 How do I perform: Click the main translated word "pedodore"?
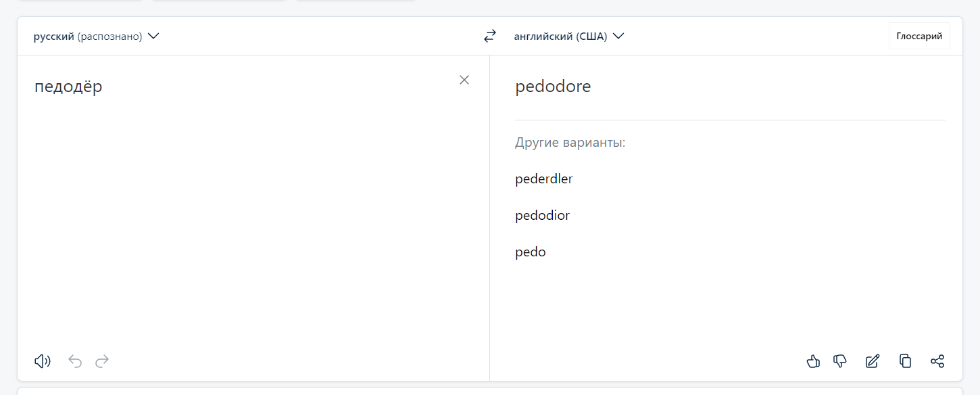(x=553, y=87)
